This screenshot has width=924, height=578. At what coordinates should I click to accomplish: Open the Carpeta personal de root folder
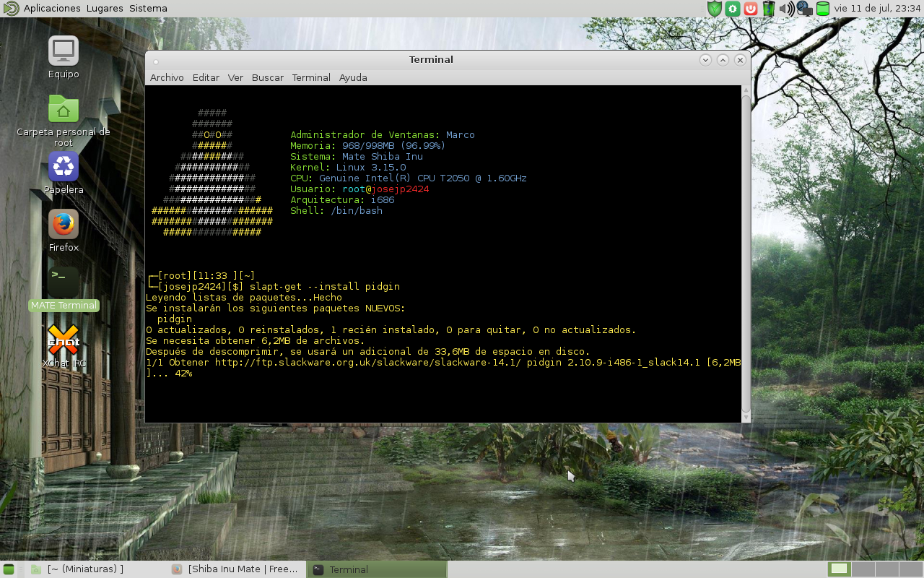64,120
